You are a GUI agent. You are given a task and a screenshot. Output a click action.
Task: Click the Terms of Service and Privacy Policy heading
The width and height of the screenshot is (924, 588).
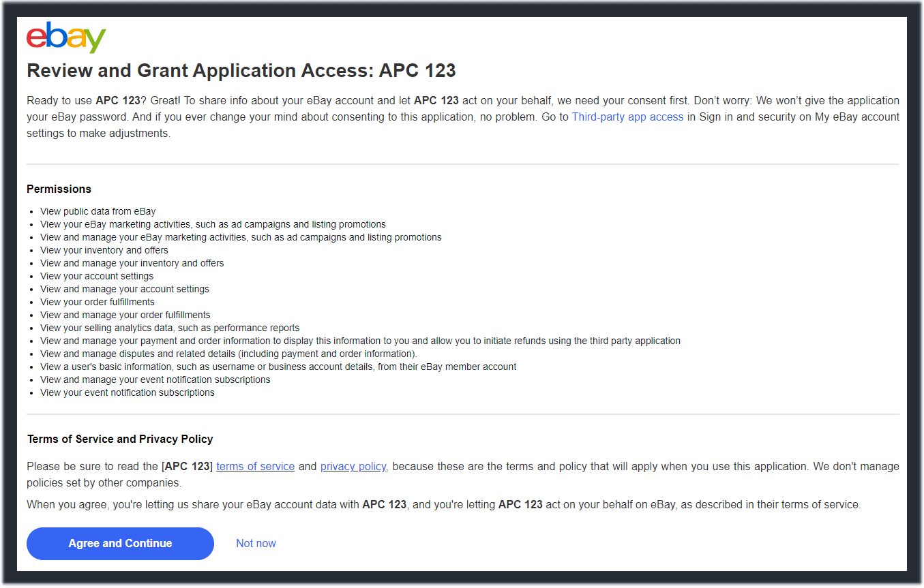(x=120, y=439)
